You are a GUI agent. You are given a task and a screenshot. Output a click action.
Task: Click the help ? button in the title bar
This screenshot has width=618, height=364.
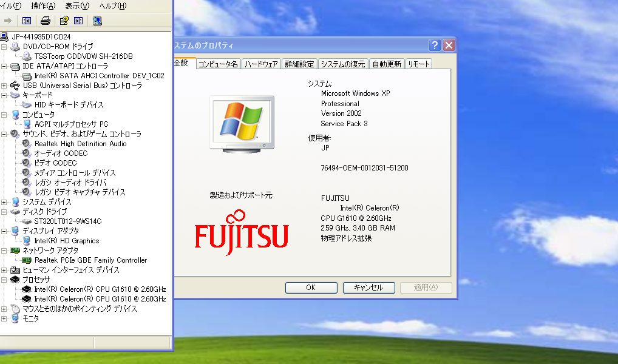click(x=434, y=45)
